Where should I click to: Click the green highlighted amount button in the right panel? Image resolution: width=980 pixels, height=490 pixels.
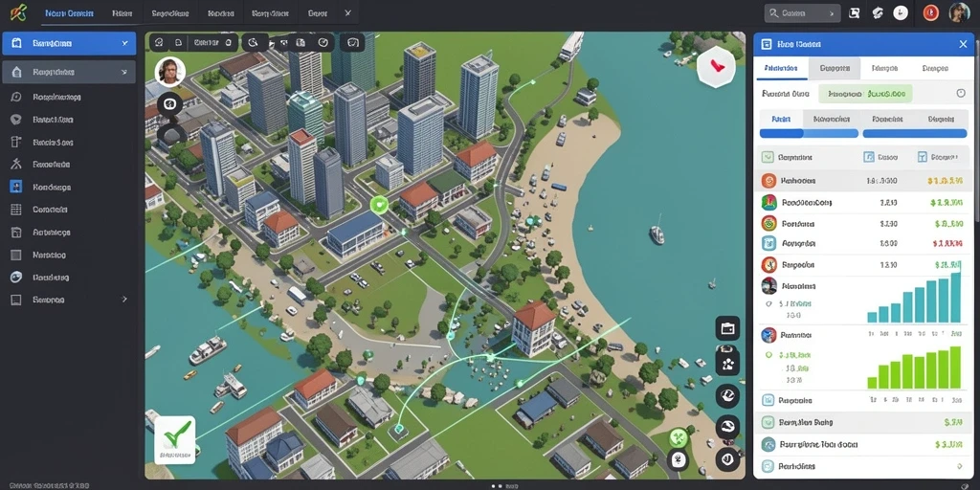[865, 94]
